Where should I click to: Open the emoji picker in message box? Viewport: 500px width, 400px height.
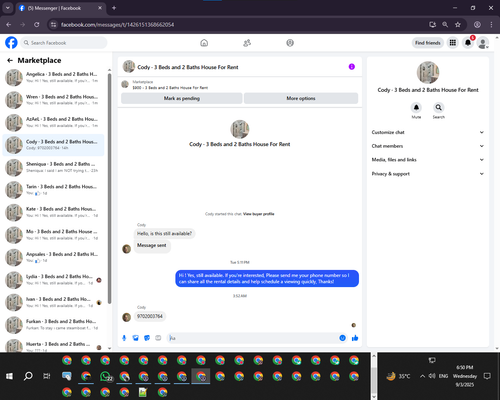[x=342, y=338]
